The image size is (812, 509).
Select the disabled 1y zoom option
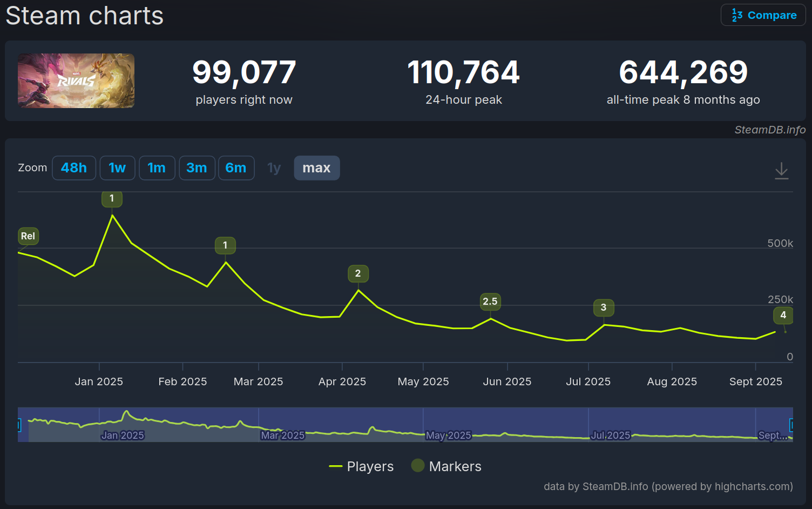coord(274,168)
